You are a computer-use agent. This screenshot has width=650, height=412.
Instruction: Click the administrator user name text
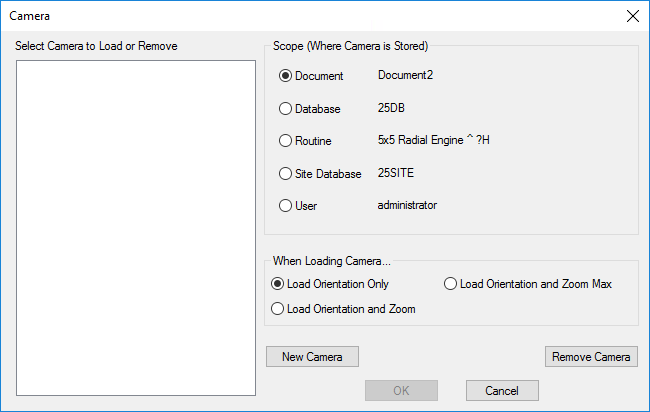pyautogui.click(x=407, y=205)
